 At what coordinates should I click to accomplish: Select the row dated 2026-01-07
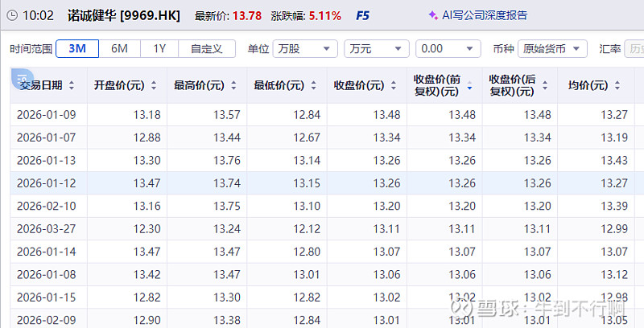point(327,137)
